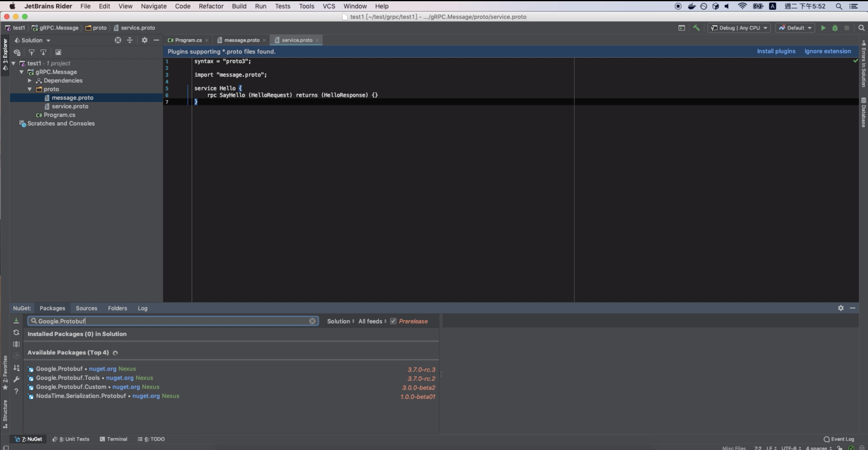Collapse all using the Explorer toolbar icon

pyautogui.click(x=130, y=40)
